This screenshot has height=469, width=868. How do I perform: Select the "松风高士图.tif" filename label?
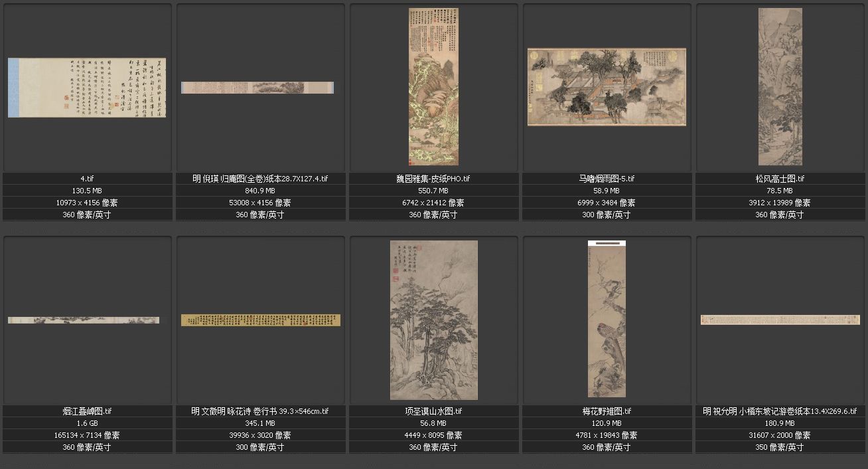[x=780, y=179]
